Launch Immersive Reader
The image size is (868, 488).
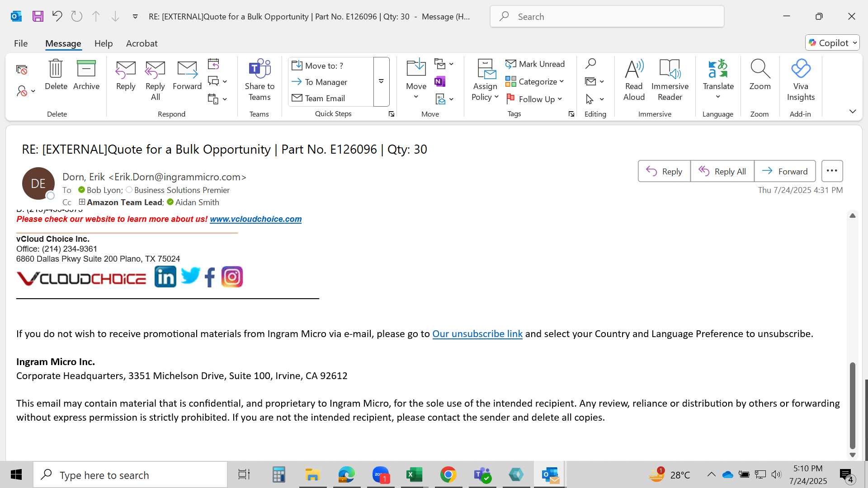pyautogui.click(x=670, y=80)
